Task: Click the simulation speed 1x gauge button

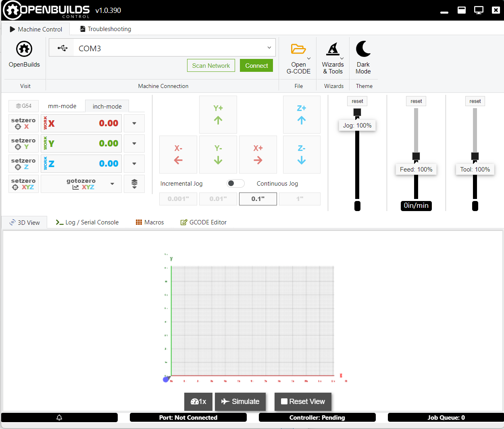Action: point(198,402)
